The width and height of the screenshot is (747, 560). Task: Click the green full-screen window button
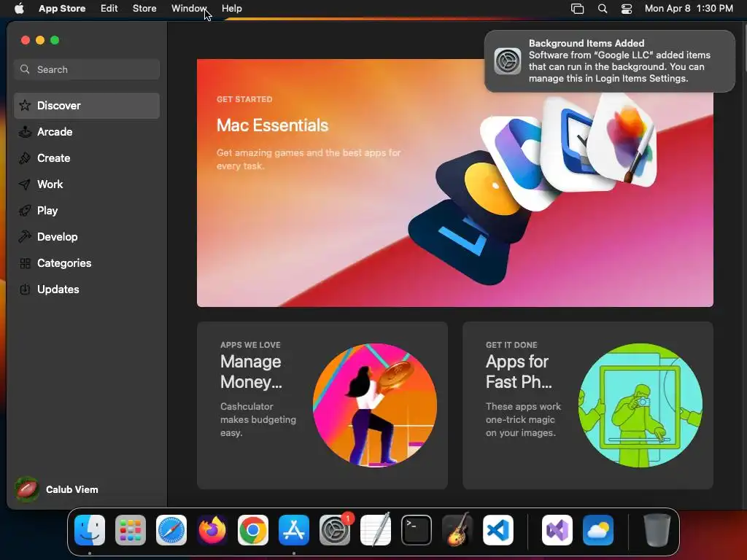(x=55, y=40)
